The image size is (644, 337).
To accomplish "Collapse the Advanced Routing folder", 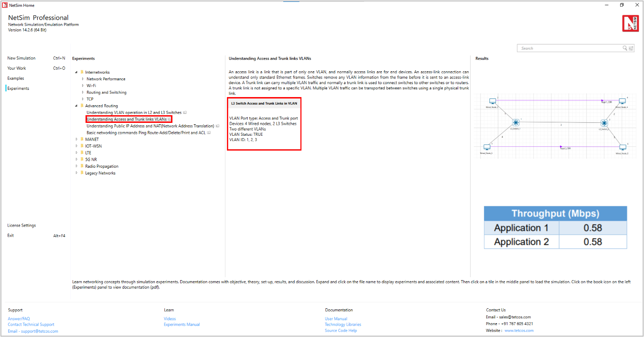I will coord(76,106).
